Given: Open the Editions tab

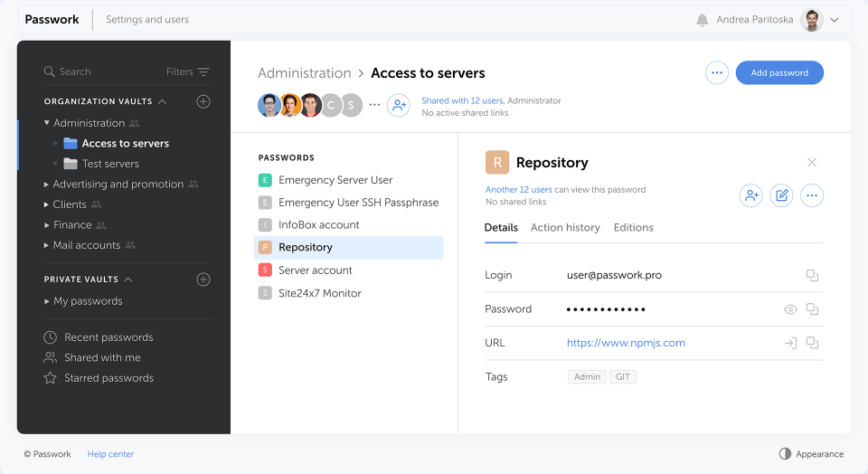Looking at the screenshot, I should point(633,228).
